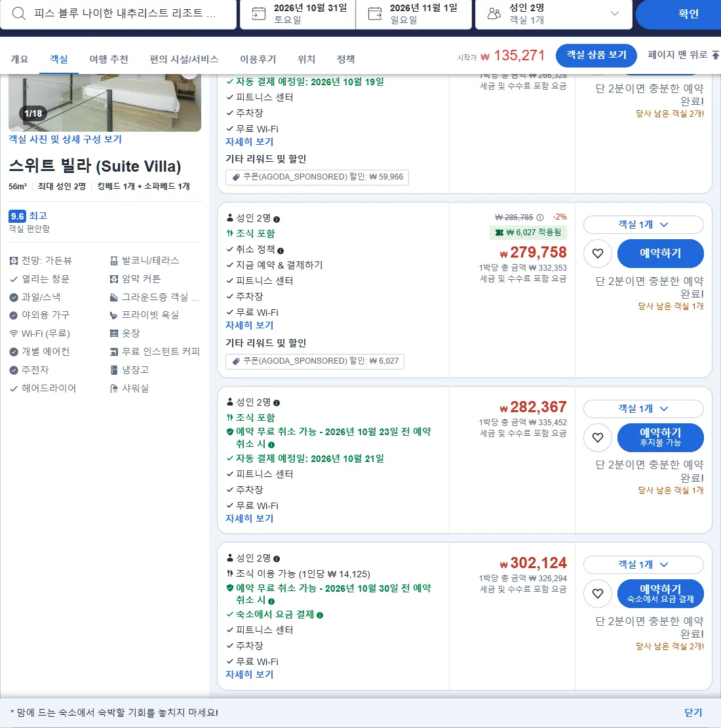Open room count dropdown for ₩282,367 offer

[x=644, y=409]
